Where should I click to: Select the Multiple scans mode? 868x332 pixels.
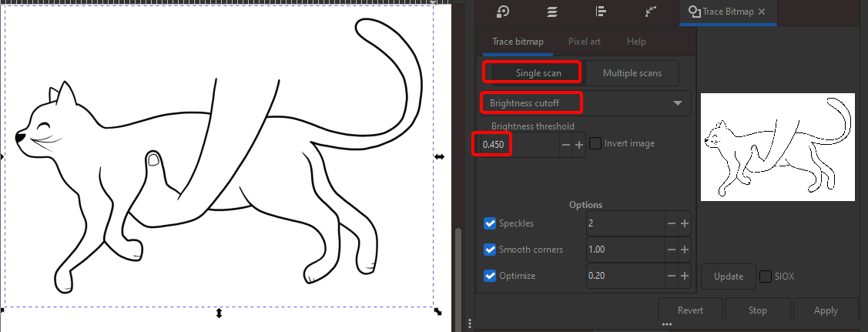click(x=631, y=73)
